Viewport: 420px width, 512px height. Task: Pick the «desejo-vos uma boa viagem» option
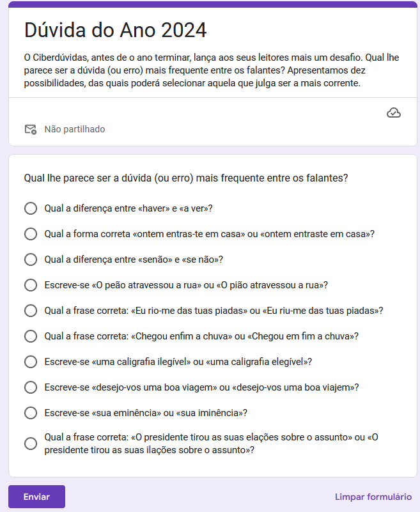tap(30, 387)
